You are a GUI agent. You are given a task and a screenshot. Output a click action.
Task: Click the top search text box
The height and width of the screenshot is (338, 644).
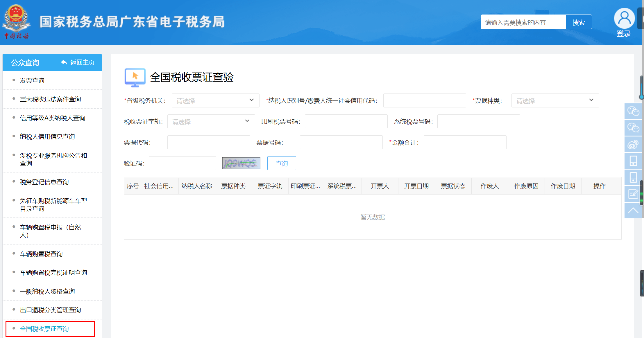[x=523, y=22]
